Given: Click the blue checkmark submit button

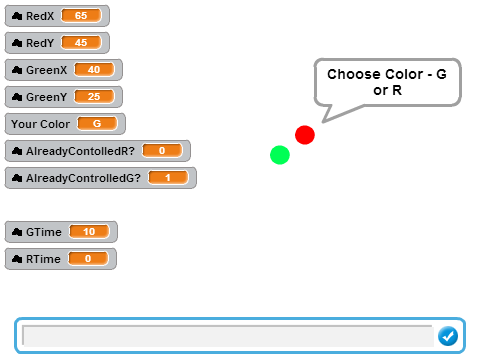Looking at the screenshot, I should [x=448, y=336].
